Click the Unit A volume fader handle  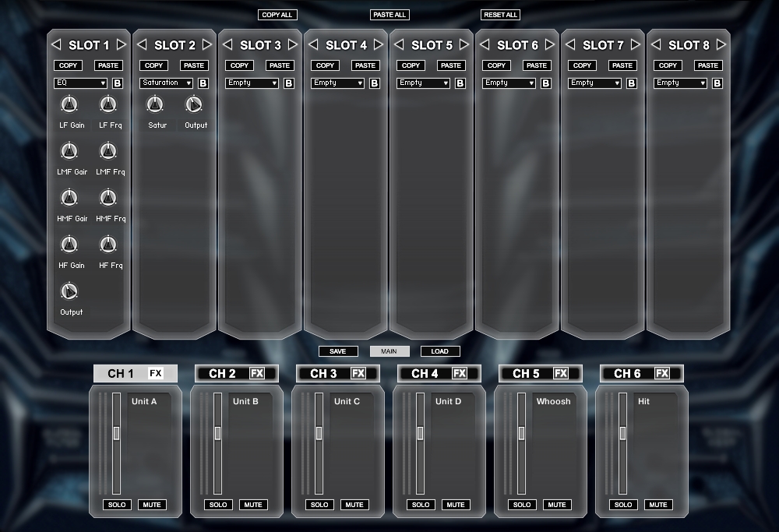pyautogui.click(x=116, y=433)
